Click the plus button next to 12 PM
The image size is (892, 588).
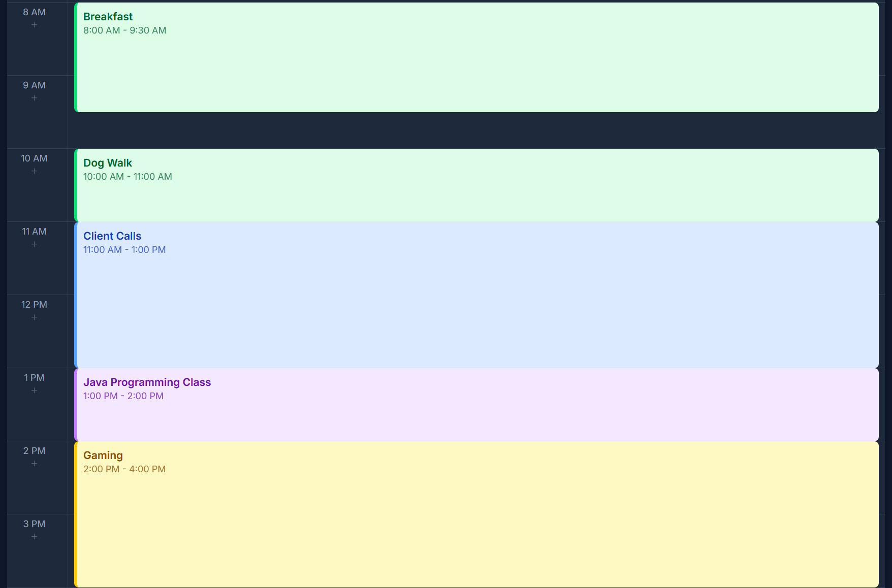[x=34, y=317]
